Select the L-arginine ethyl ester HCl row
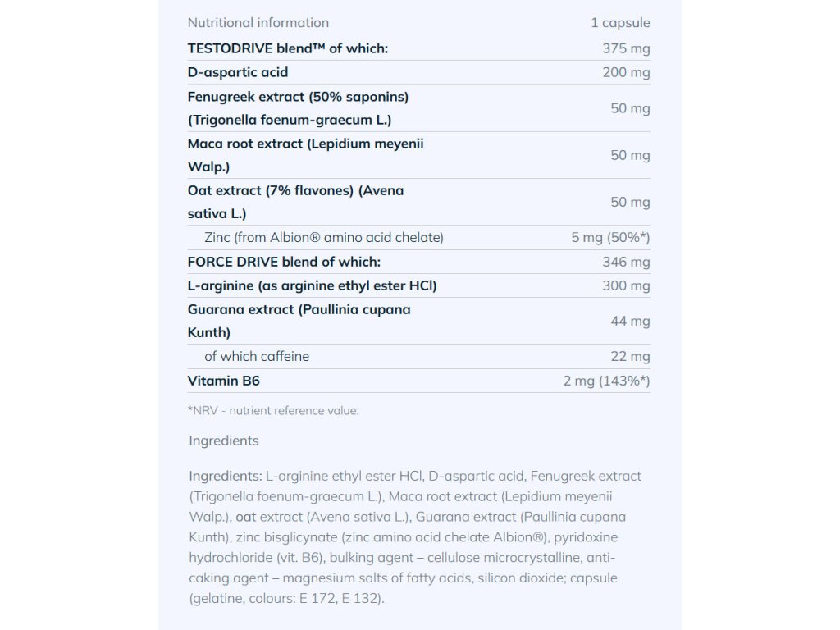This screenshot has width=840, height=630. coord(312,285)
